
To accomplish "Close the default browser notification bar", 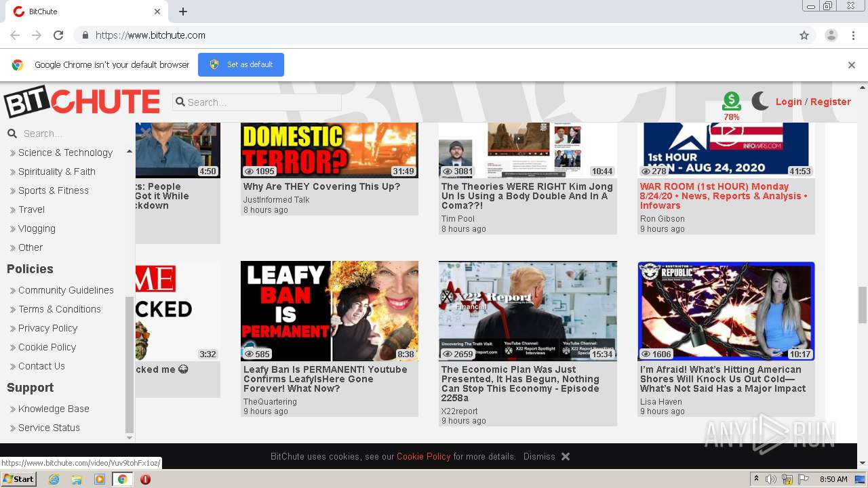I will [x=852, y=65].
